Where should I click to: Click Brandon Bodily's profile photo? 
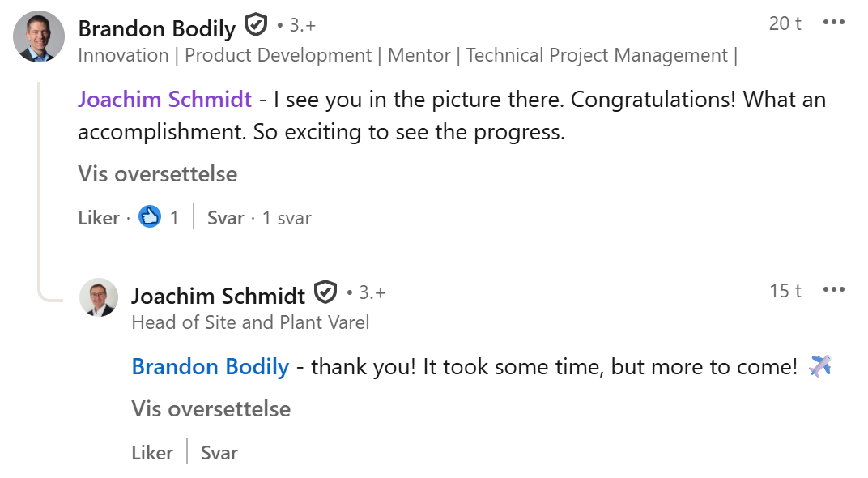point(39,36)
